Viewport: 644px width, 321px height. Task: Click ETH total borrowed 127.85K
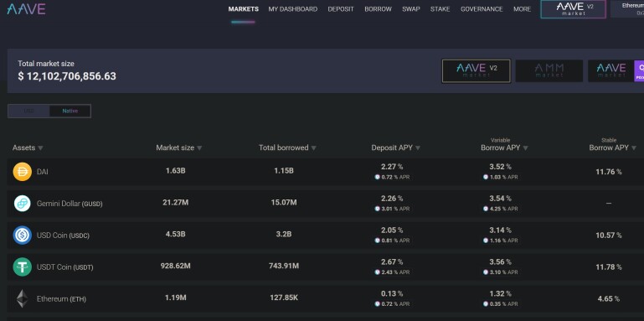[x=284, y=298]
